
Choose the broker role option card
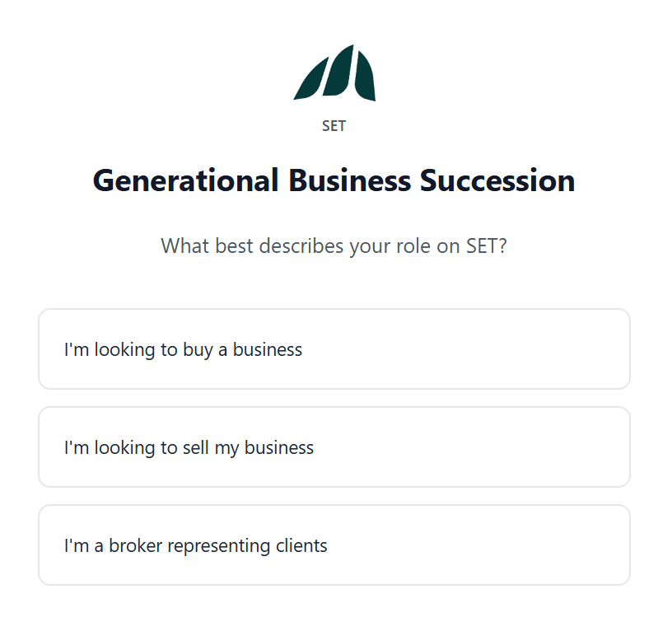point(334,545)
